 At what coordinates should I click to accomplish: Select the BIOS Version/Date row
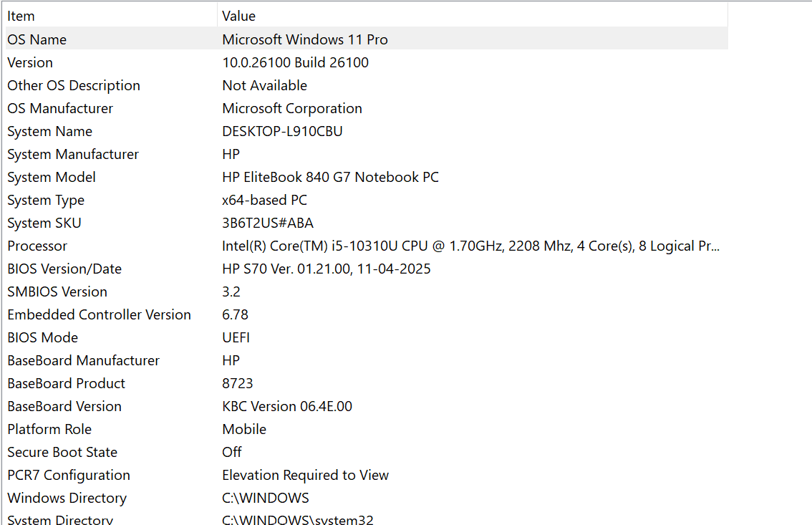[367, 269]
